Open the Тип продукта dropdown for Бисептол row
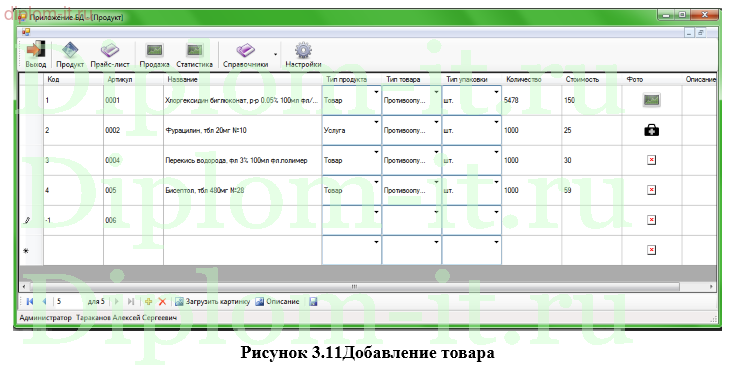Viewport: 736px width, 375px height. pyautogui.click(x=376, y=183)
